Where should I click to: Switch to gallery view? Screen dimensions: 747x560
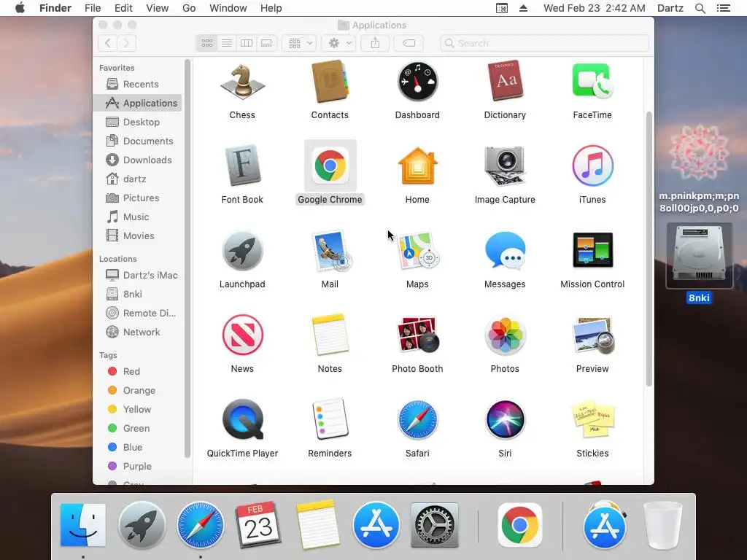click(x=266, y=43)
